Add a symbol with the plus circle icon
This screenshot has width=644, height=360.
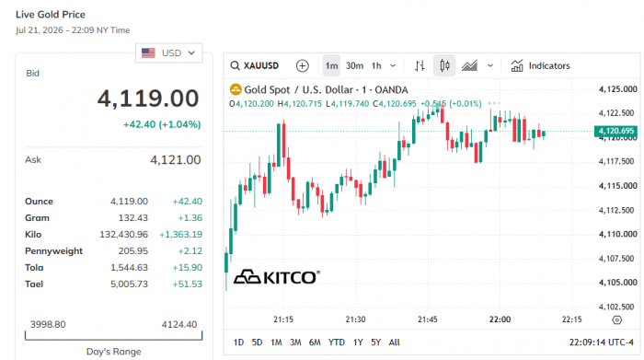coord(303,65)
